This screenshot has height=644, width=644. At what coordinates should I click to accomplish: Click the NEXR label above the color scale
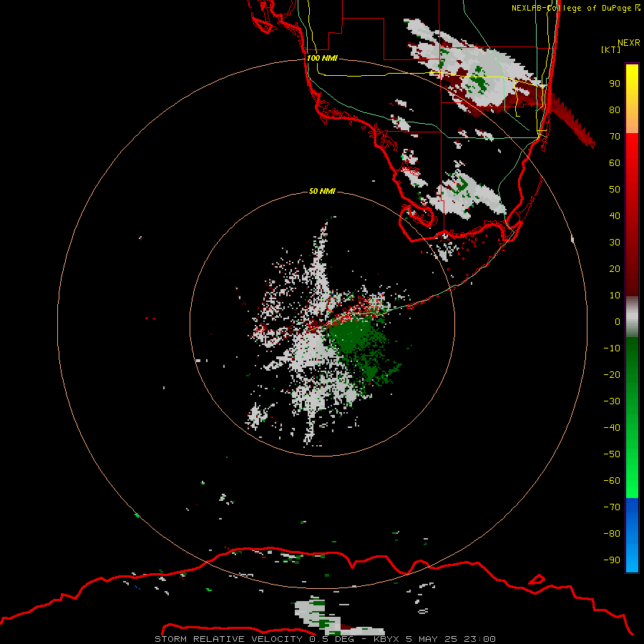tap(628, 43)
